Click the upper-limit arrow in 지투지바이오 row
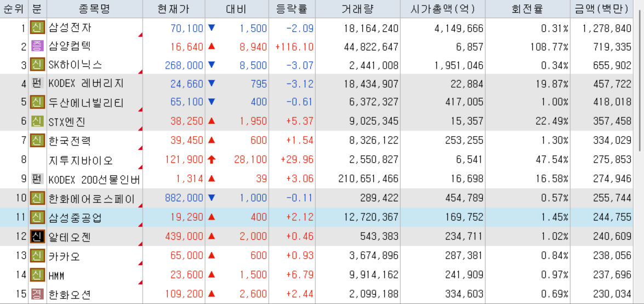The width and height of the screenshot is (644, 304). (x=212, y=160)
